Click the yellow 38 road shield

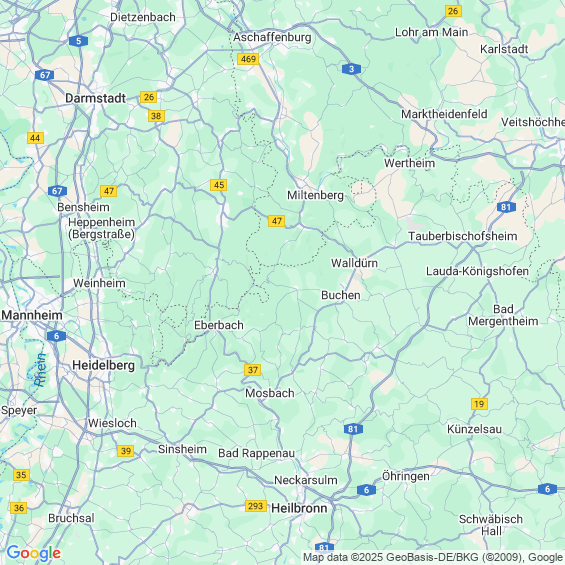[156, 116]
